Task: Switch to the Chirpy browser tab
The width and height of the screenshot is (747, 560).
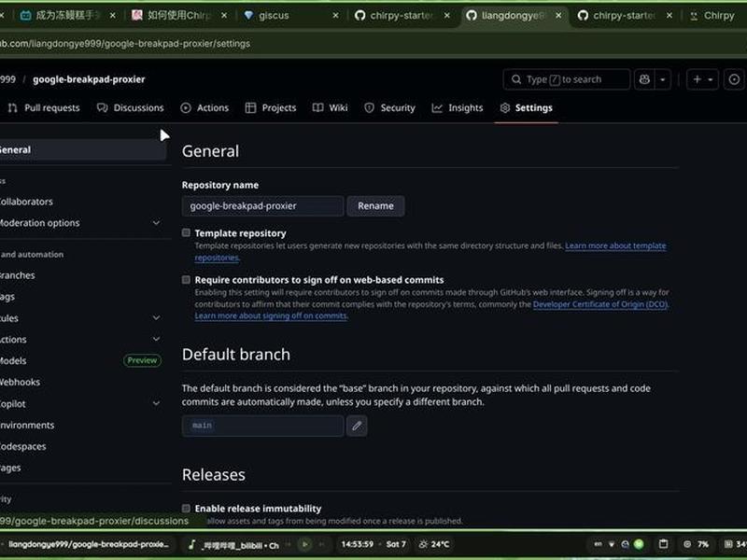Action: (719, 16)
